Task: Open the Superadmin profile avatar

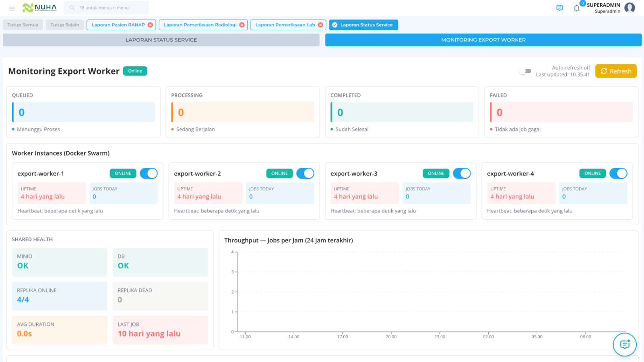Action: point(630,8)
